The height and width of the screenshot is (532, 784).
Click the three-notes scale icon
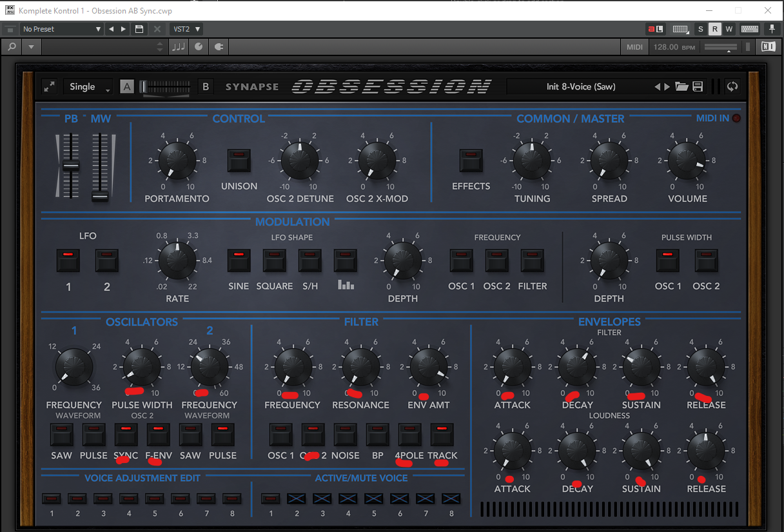[x=178, y=47]
